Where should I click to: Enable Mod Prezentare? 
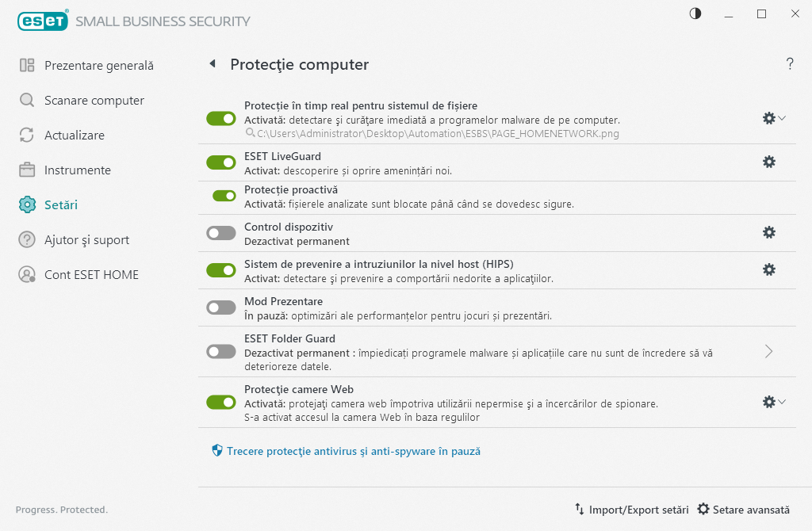221,308
